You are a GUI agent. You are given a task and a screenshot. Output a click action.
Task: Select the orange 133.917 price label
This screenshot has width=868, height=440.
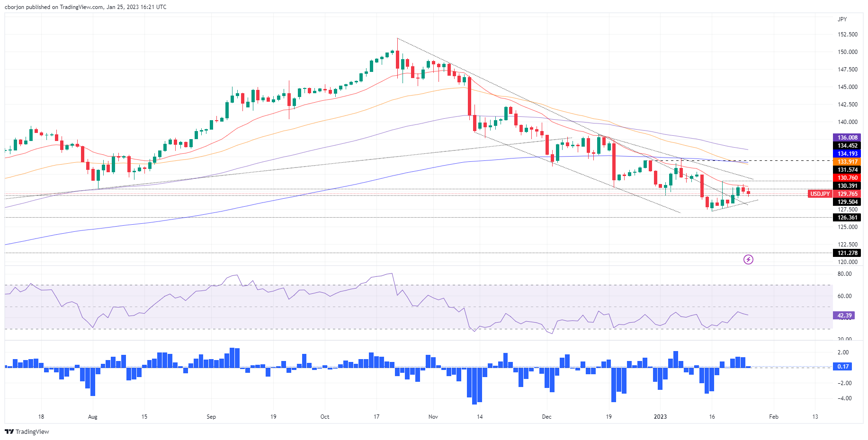pos(847,162)
